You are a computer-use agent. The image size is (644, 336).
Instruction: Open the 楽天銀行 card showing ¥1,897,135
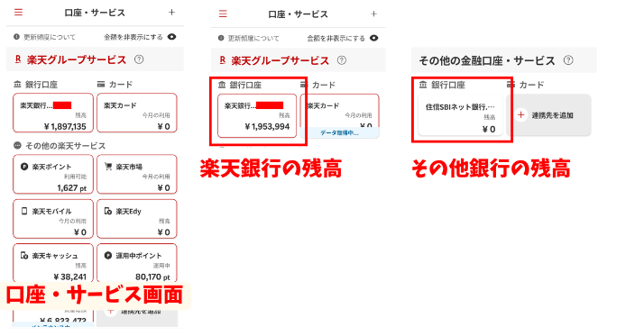coord(53,113)
